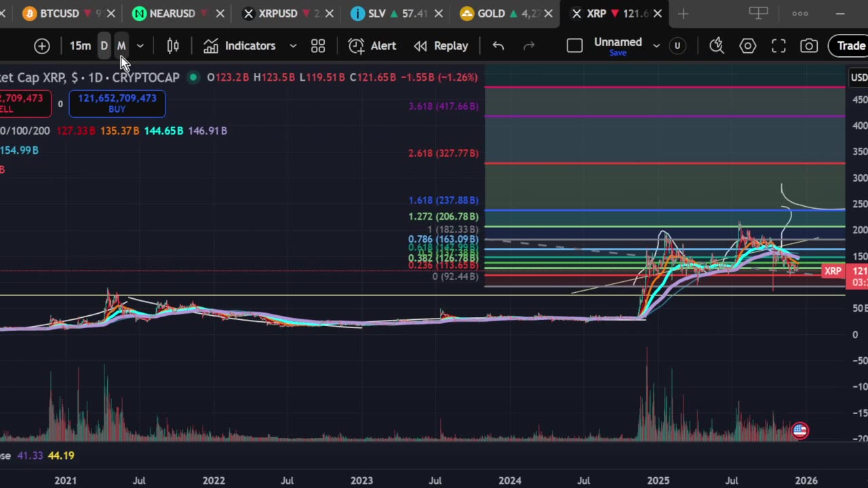Image resolution: width=868 pixels, height=488 pixels.
Task: Click the 44.19 indicator value
Action: (x=62, y=455)
